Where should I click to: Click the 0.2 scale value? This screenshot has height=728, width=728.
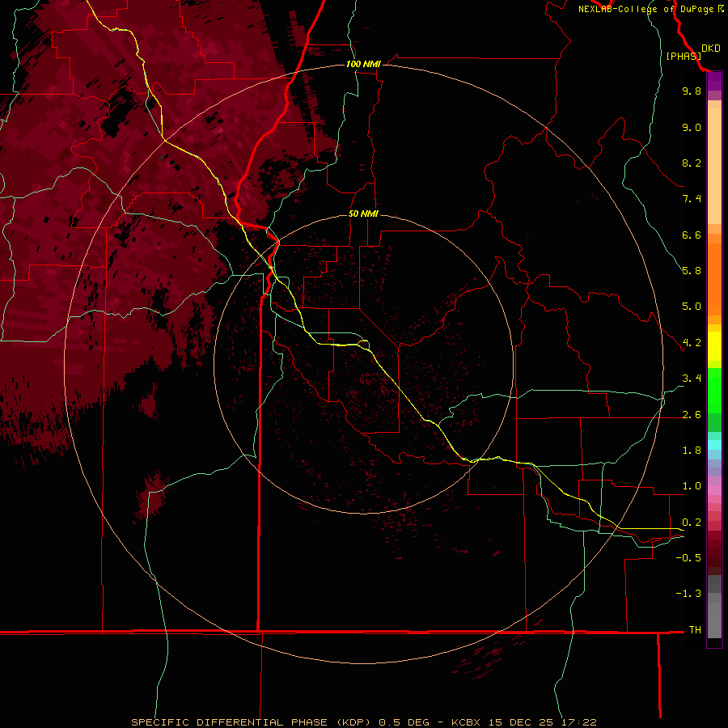pyautogui.click(x=692, y=523)
